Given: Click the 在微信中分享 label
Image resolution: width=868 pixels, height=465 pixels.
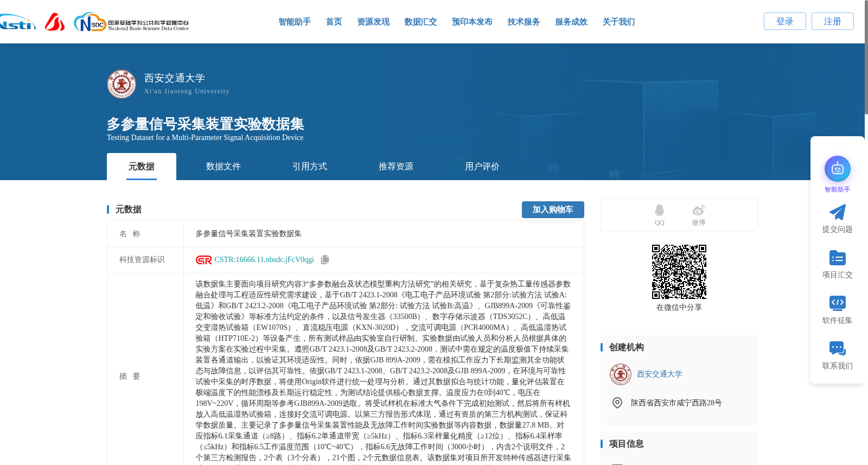Looking at the screenshot, I should coord(679,308).
